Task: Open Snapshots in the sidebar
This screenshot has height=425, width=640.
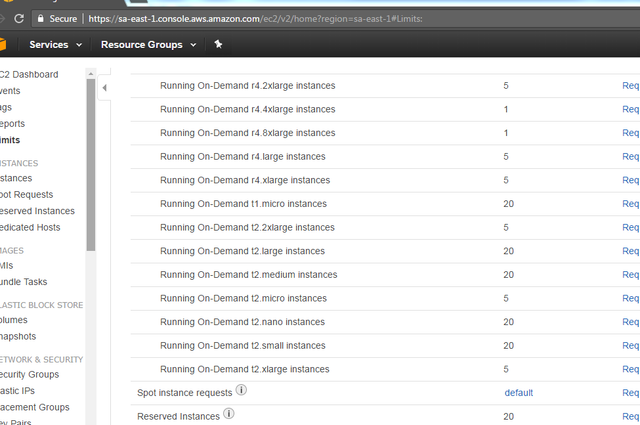Action: (18, 336)
